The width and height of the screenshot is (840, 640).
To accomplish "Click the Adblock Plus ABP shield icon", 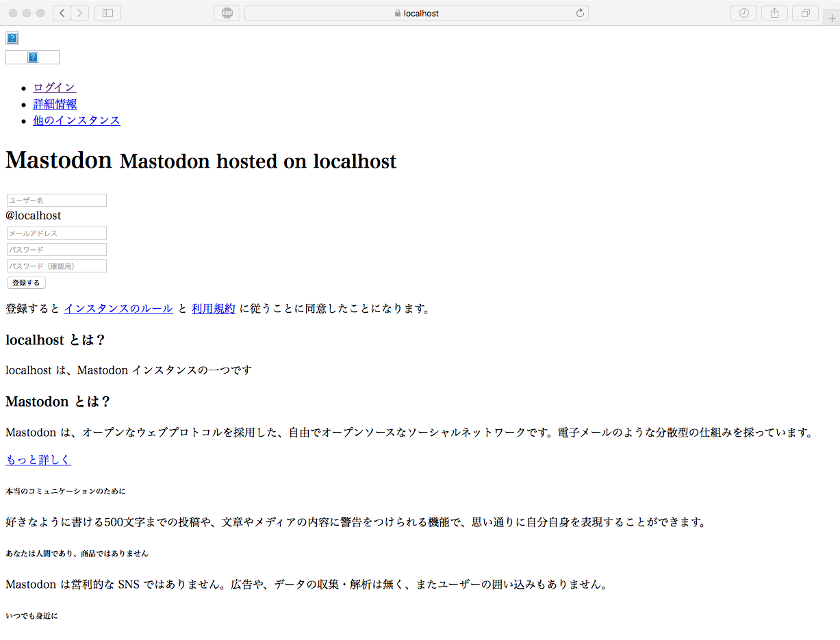I will [227, 12].
